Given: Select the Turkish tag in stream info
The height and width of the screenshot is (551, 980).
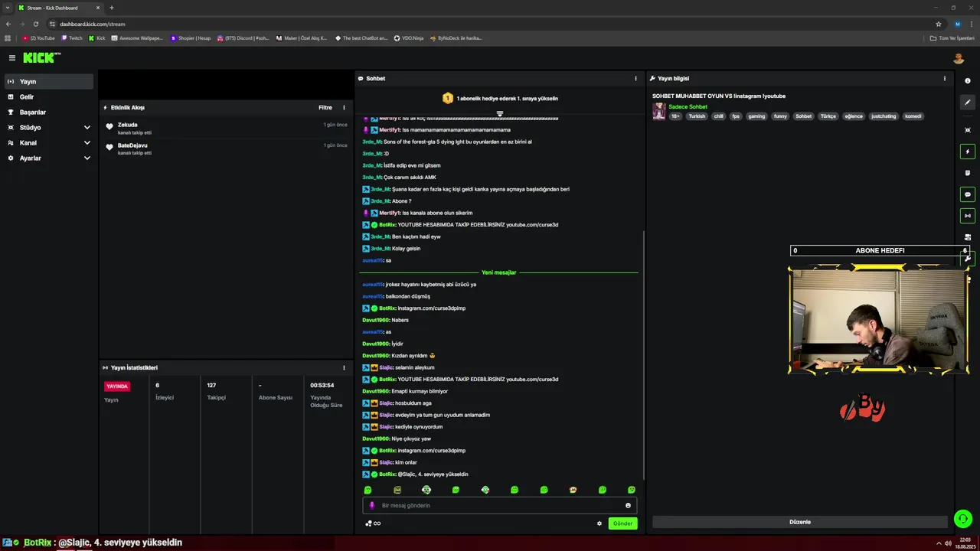Looking at the screenshot, I should pyautogui.click(x=697, y=116).
